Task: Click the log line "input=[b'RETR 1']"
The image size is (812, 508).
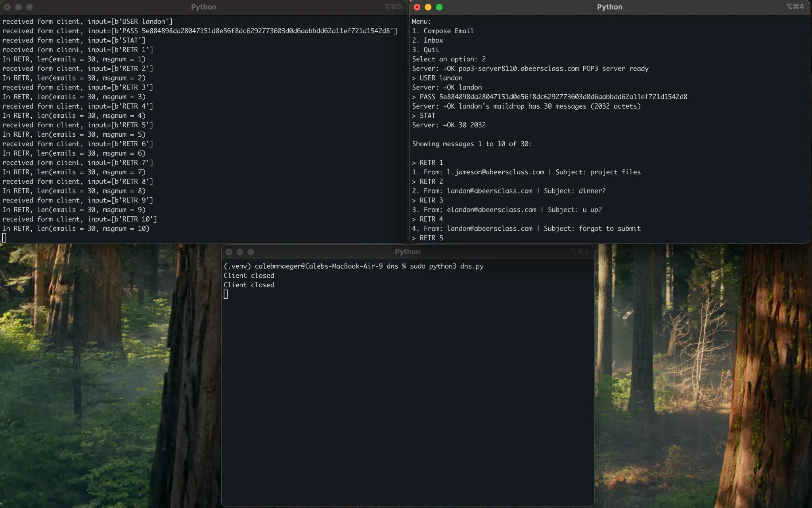Action: coord(78,50)
